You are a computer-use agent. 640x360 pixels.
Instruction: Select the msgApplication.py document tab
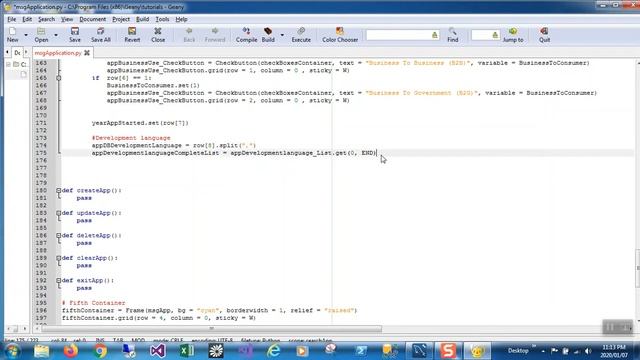[x=58, y=53]
